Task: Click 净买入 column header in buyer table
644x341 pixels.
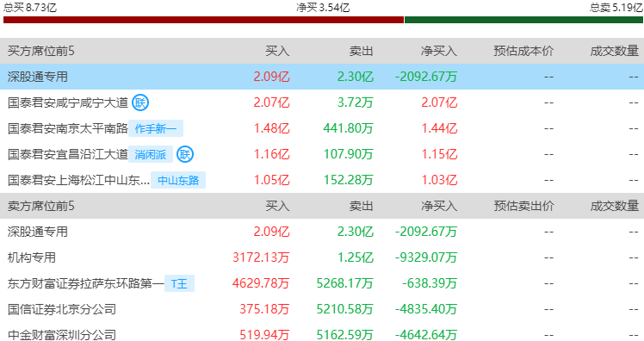Action: pyautogui.click(x=439, y=51)
